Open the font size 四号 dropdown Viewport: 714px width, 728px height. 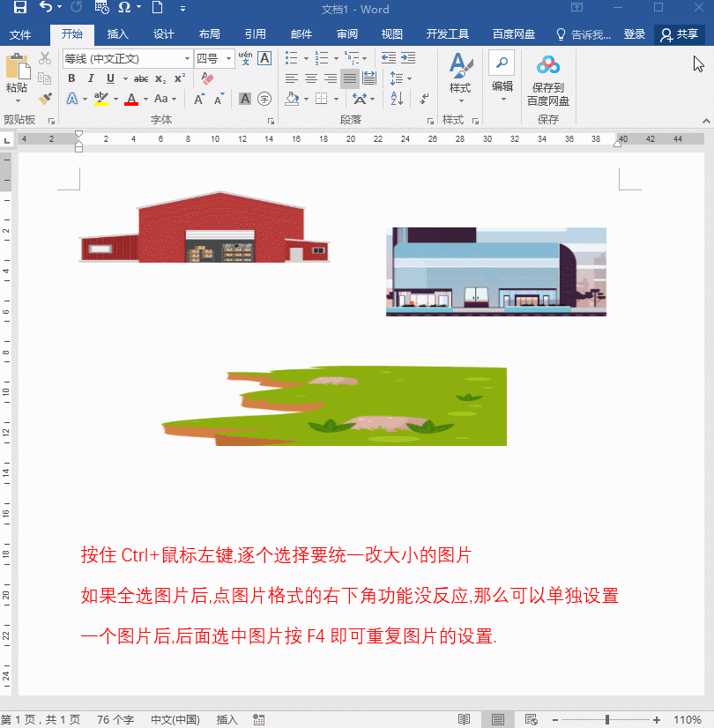228,58
